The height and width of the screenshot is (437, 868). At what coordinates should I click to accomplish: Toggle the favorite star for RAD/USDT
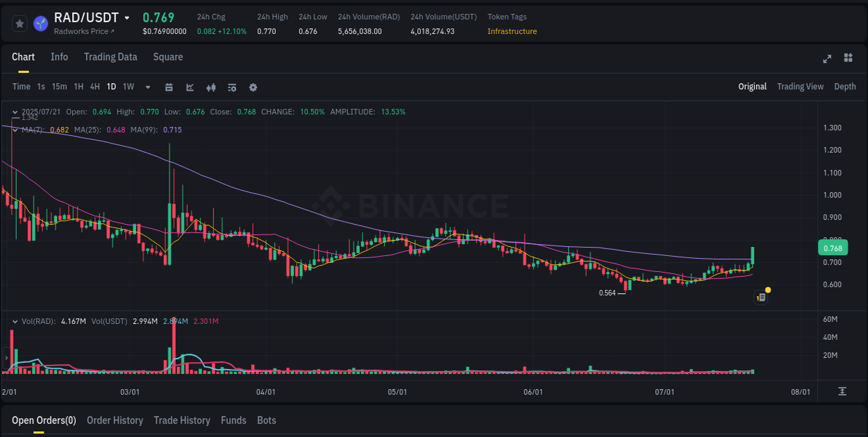click(x=19, y=23)
